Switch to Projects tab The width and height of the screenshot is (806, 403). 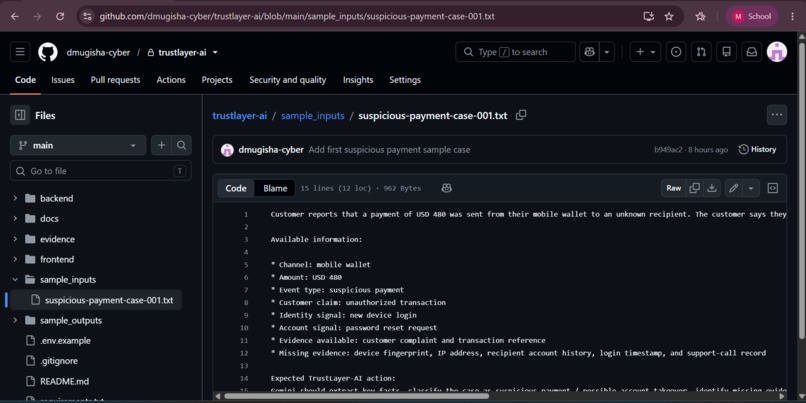point(217,80)
